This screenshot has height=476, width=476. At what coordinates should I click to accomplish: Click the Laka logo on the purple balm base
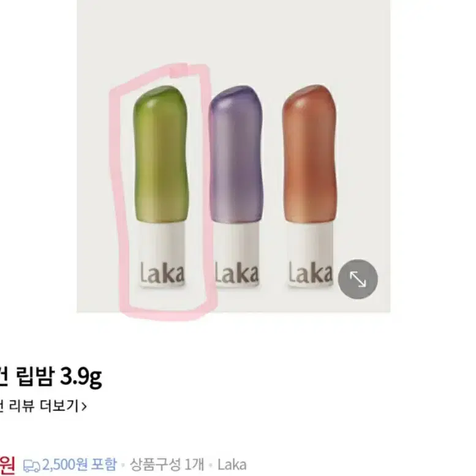pyautogui.click(x=237, y=272)
